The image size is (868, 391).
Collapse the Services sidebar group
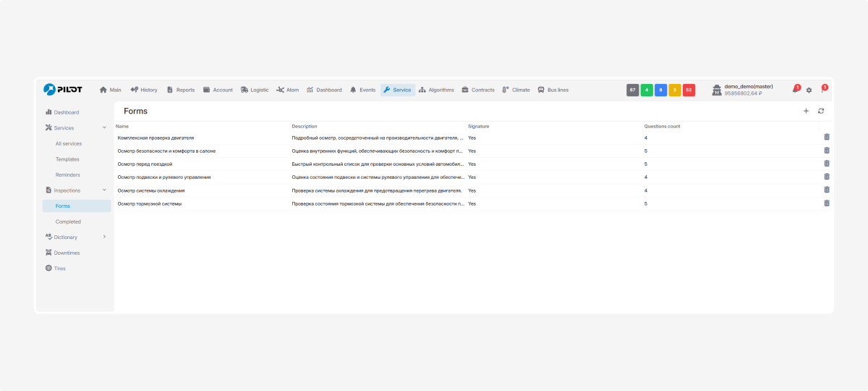point(105,128)
